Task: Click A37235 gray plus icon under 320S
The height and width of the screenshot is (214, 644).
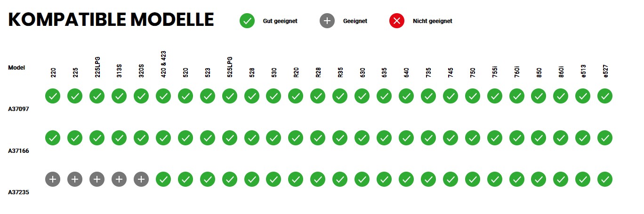Action: pos(141,179)
